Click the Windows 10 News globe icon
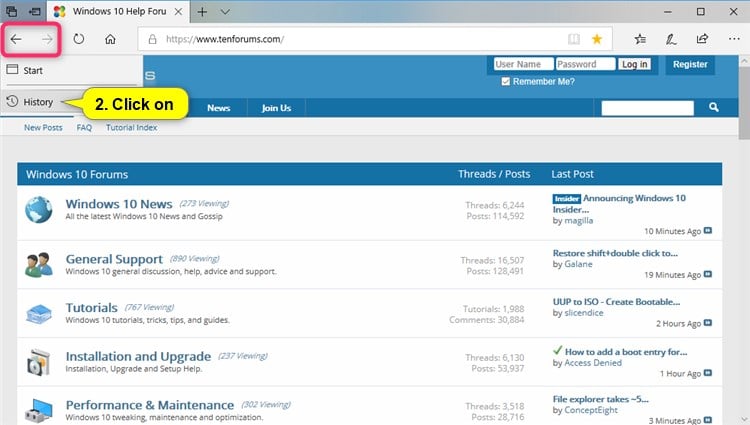The image size is (750, 425). coord(39,209)
